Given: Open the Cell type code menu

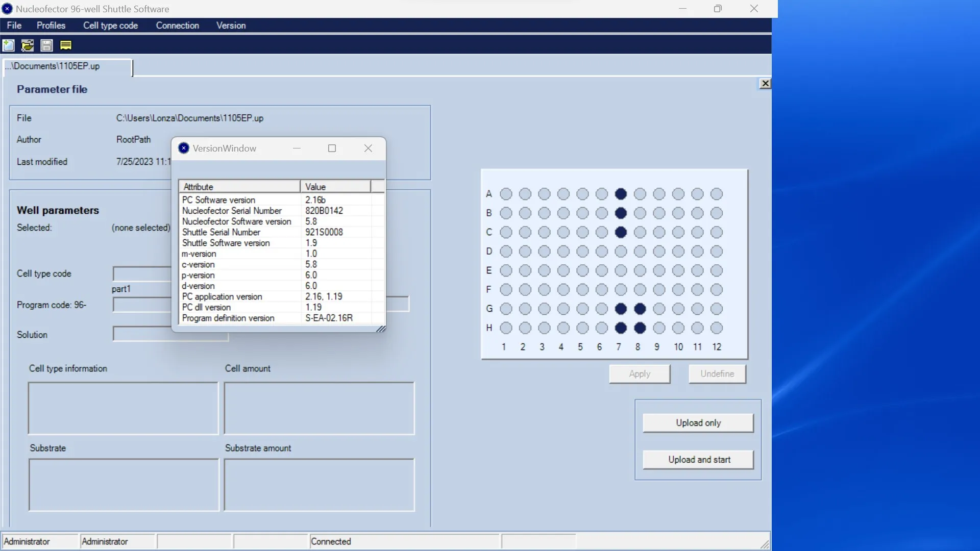Looking at the screenshot, I should [x=110, y=26].
